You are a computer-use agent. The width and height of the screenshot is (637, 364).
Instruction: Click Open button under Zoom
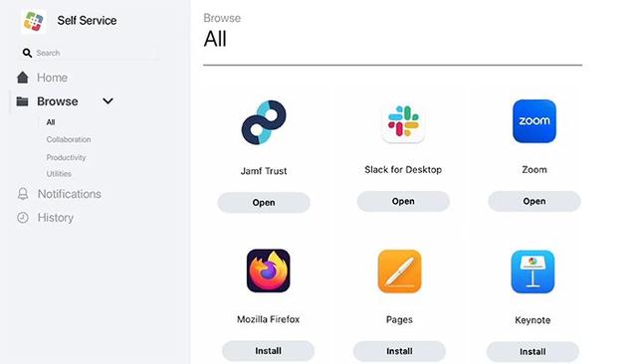point(534,201)
